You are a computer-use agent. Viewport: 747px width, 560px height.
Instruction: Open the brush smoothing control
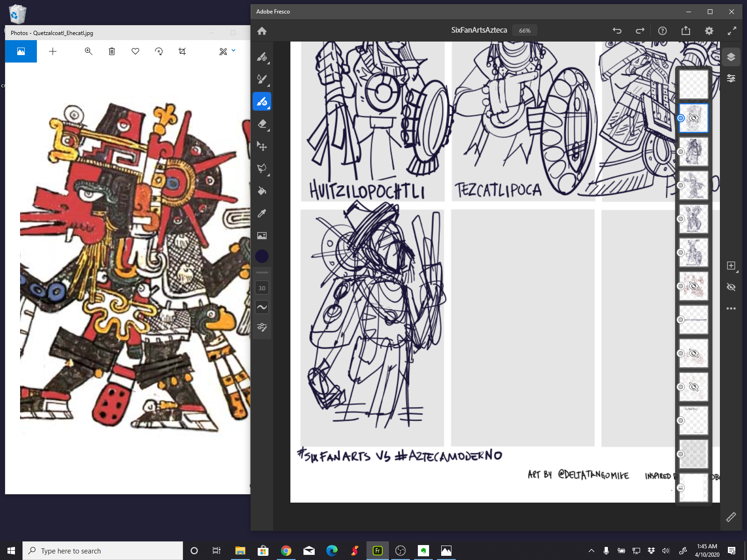coord(262,307)
